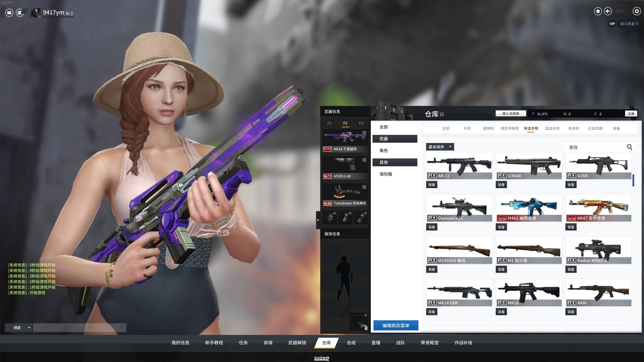This screenshot has width=644, height=362.
Task: Select the first grenade slot icon
Action: tap(330, 217)
